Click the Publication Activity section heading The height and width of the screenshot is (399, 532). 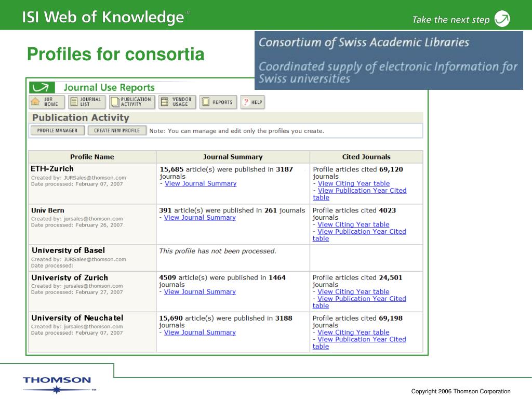pyautogui.click(x=81, y=118)
